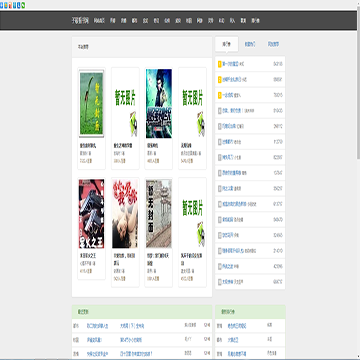Open the site logo in dark navigation bar
Viewport: 360px width, 360px height.
click(80, 21)
